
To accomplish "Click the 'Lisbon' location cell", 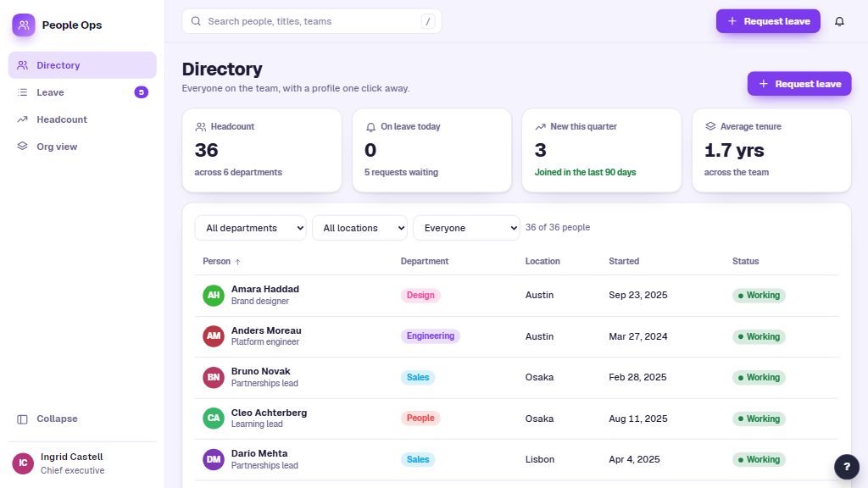I will pos(540,459).
